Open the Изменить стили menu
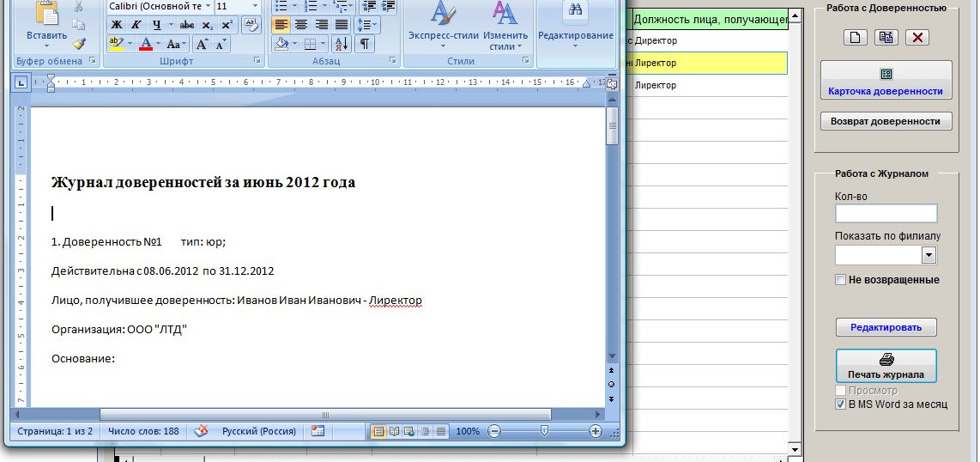Viewport: 980px width, 462px height. [505, 25]
